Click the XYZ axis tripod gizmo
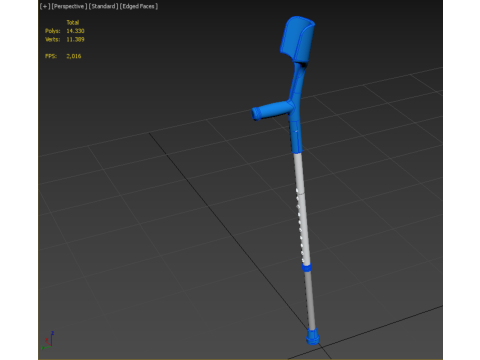The height and width of the screenshot is (360, 480). coord(48,340)
